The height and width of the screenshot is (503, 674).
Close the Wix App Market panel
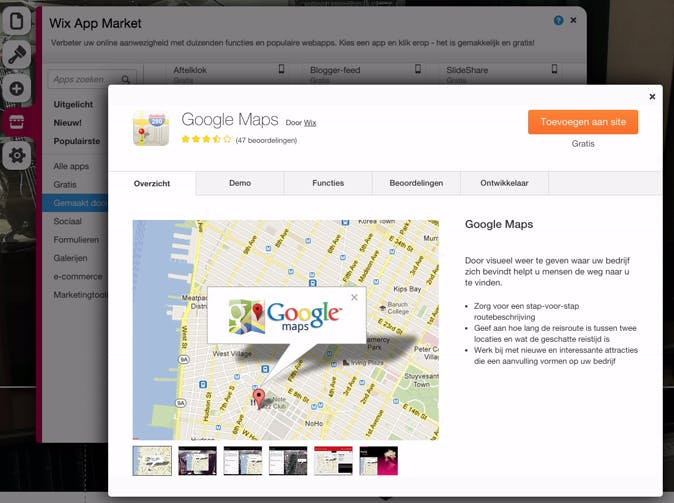pos(573,20)
